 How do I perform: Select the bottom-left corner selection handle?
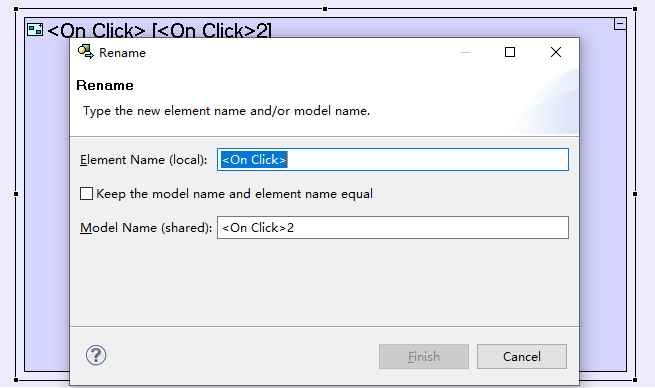pos(16,380)
